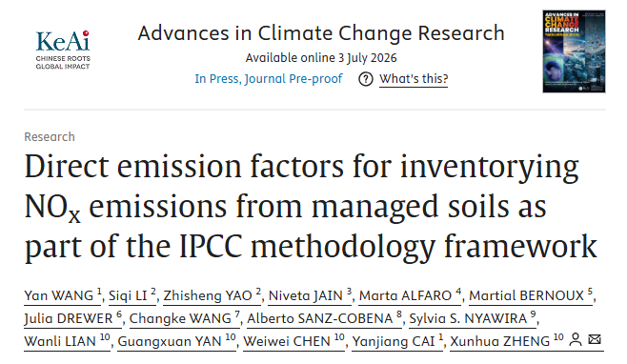Image resolution: width=627 pixels, height=364 pixels.
Task: Click the person icon beside Xunhua ZHENG
Action: 576,340
